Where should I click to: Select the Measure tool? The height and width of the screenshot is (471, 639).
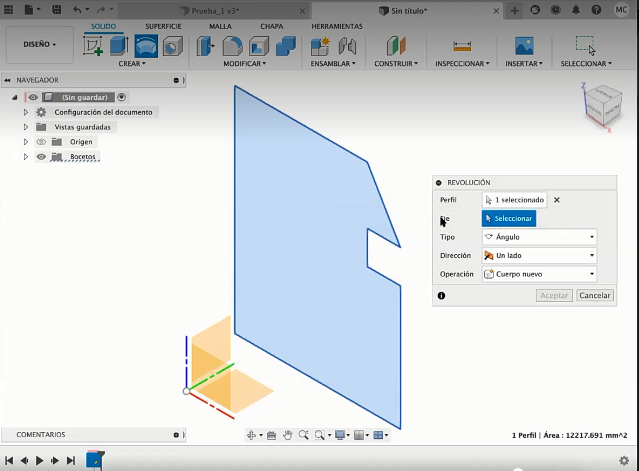click(x=462, y=46)
